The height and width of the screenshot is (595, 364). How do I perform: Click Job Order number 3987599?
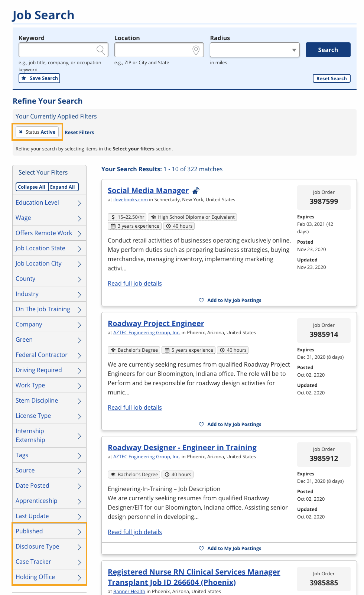324,202
